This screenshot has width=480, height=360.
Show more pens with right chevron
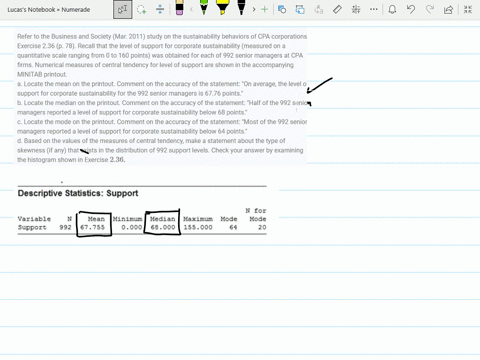point(254,9)
